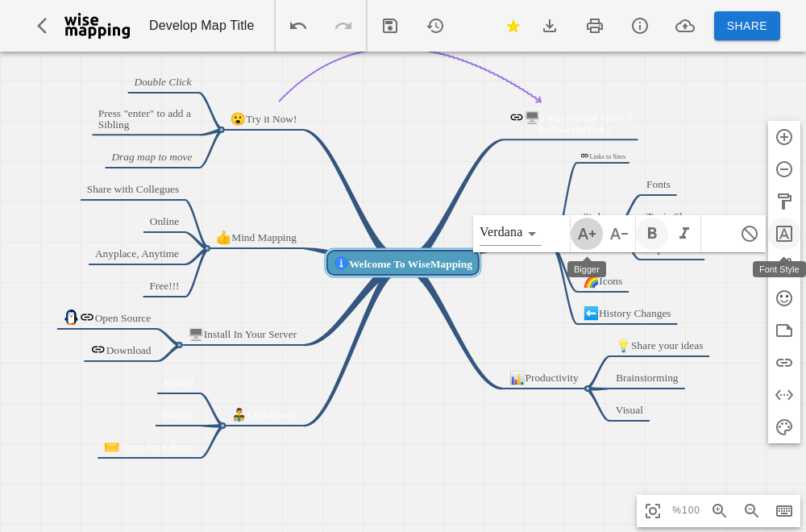Center the map with the fit icon

click(x=653, y=511)
